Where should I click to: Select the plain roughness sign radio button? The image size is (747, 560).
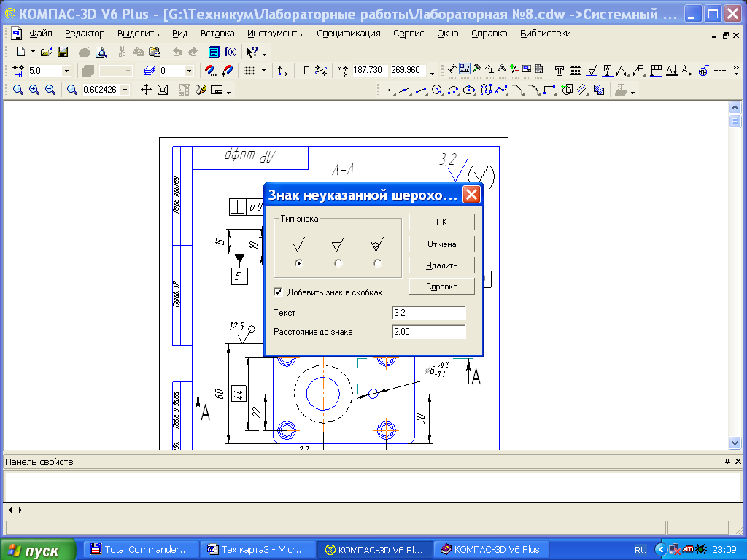click(298, 262)
